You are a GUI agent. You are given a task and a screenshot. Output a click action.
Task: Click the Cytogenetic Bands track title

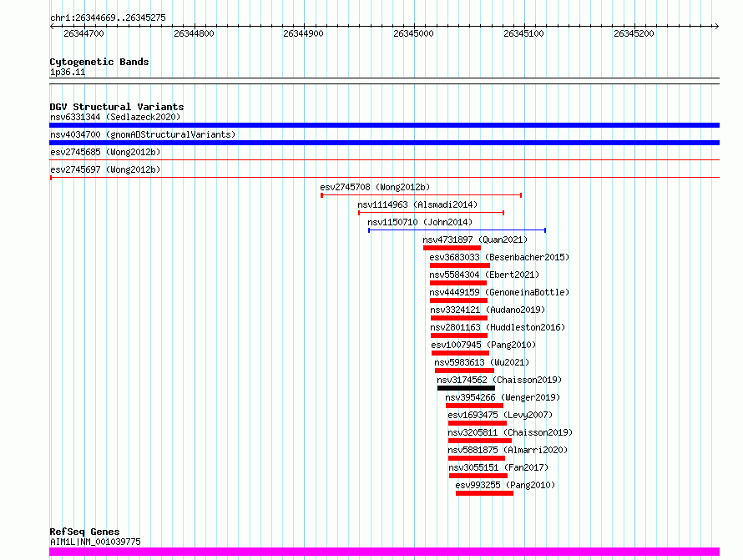99,62
